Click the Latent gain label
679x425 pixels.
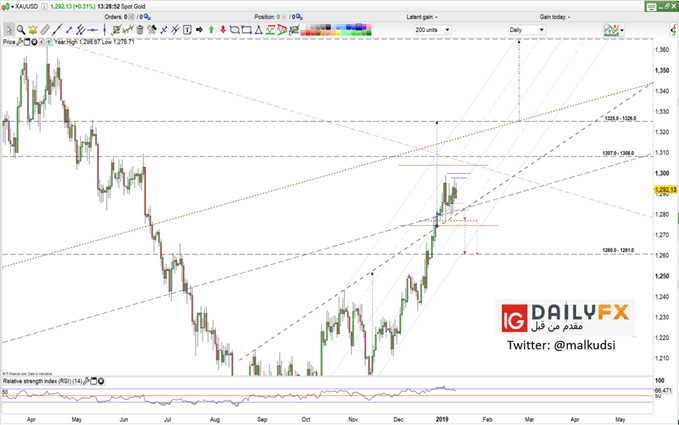pos(422,17)
